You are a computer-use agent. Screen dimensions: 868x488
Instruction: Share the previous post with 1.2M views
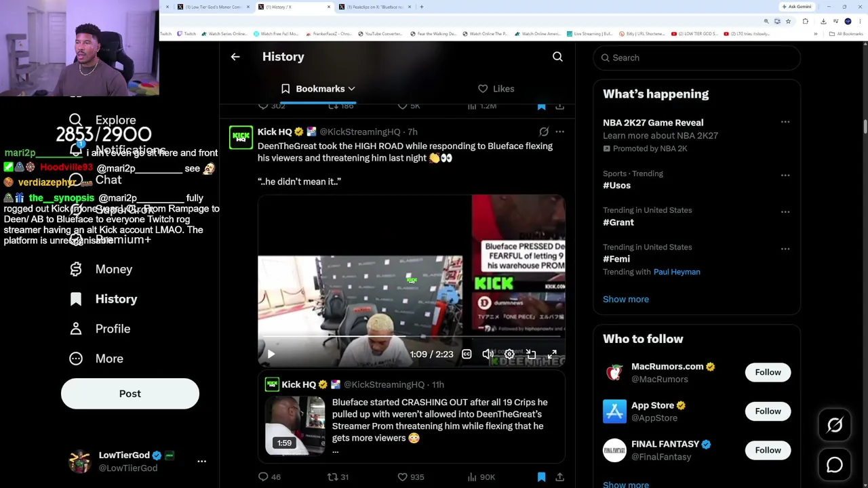coord(559,106)
